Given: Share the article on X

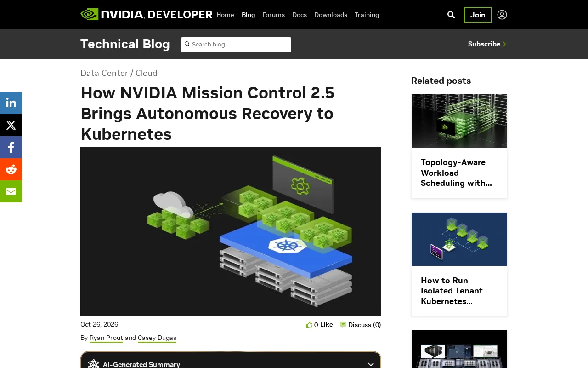Looking at the screenshot, I should tap(11, 125).
